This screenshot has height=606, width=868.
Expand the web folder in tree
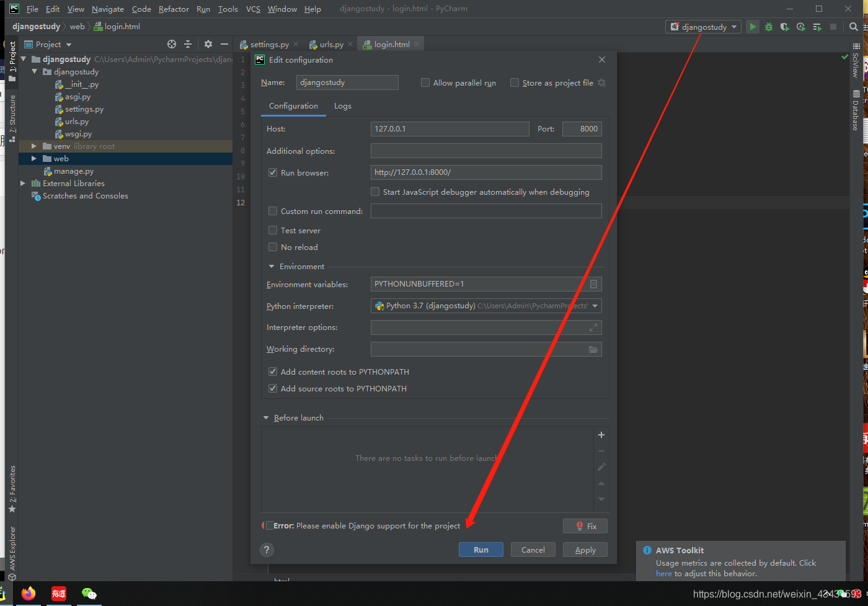(34, 158)
